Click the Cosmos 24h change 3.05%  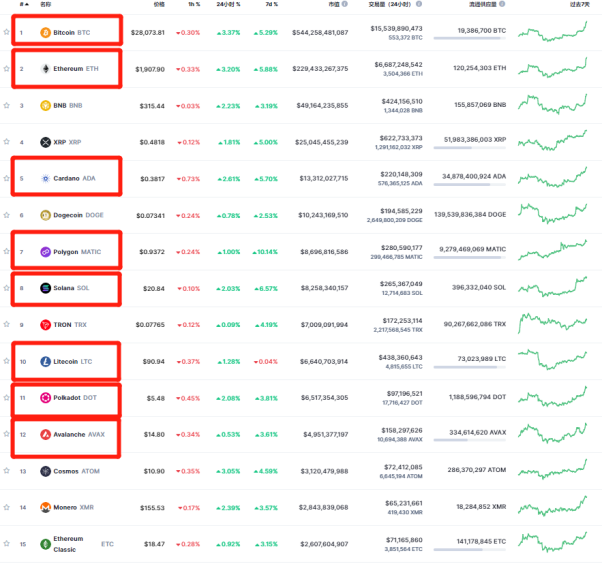[x=228, y=471]
